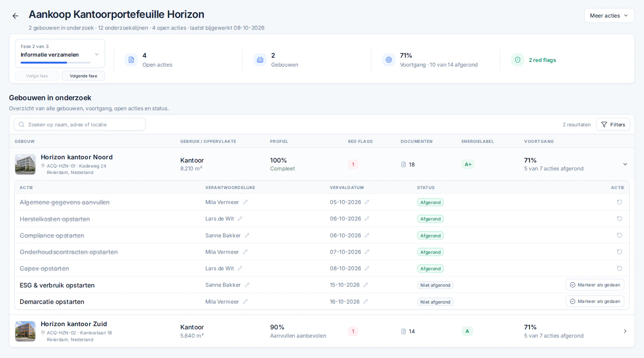644x358 pixels.
Task: Undo completion of Onderhoudscontracten opstarten
Action: click(x=619, y=252)
